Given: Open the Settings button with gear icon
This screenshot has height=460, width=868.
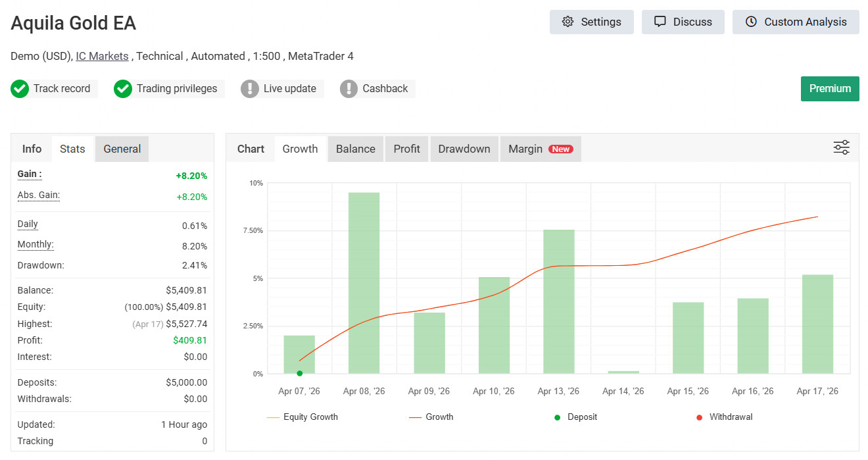Looking at the screenshot, I should [591, 22].
